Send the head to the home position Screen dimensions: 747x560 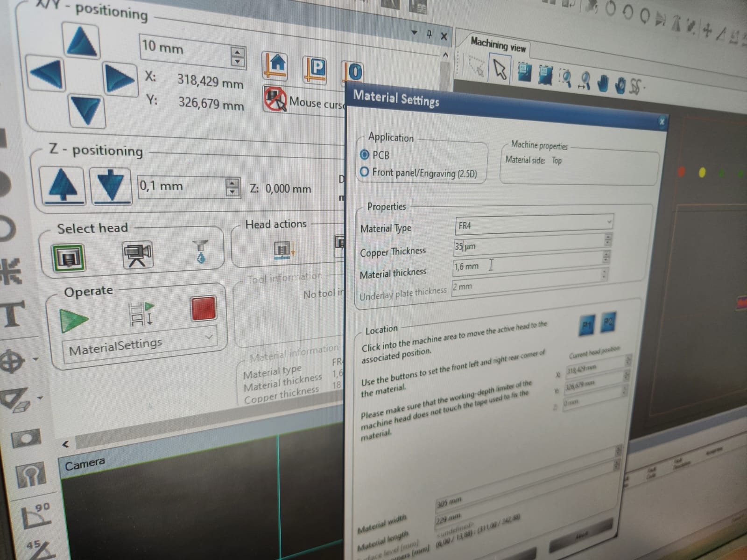click(x=275, y=66)
